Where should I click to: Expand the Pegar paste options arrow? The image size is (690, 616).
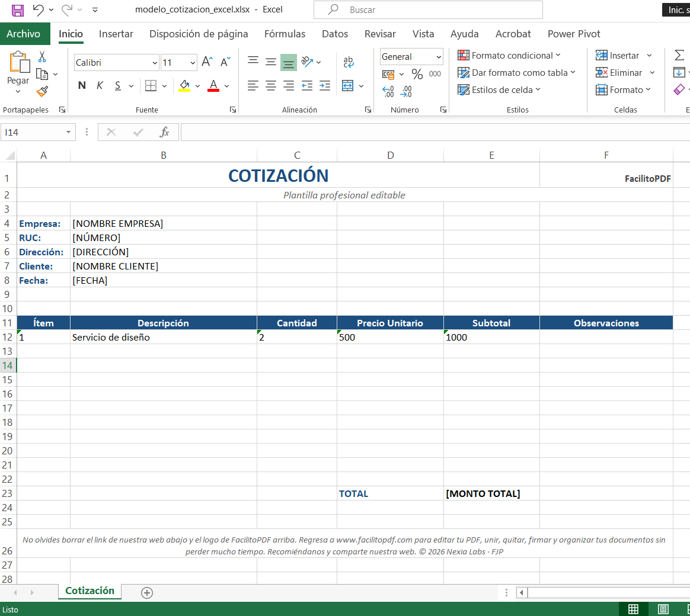(18, 91)
